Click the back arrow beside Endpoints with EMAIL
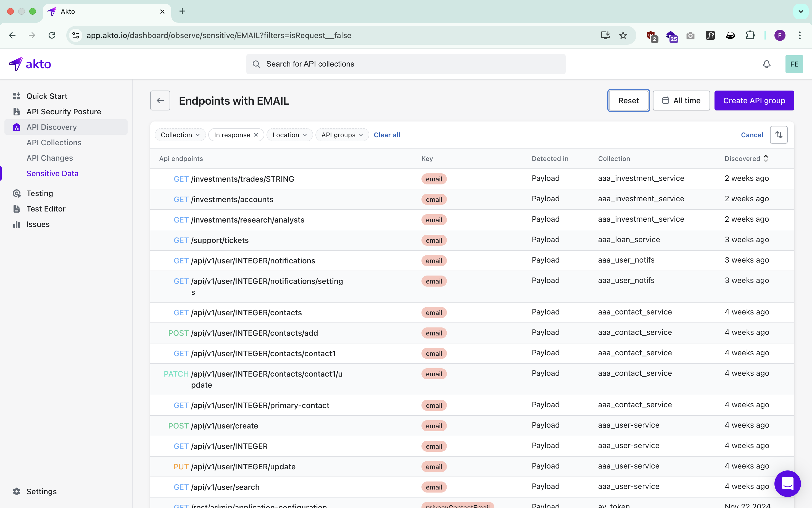This screenshot has width=812, height=508. (x=160, y=100)
